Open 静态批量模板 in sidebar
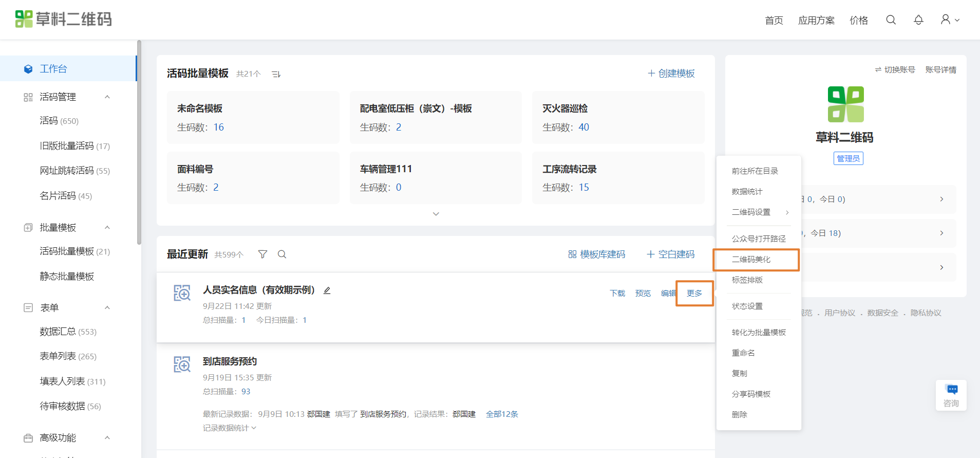Image resolution: width=980 pixels, height=458 pixels. click(x=67, y=277)
